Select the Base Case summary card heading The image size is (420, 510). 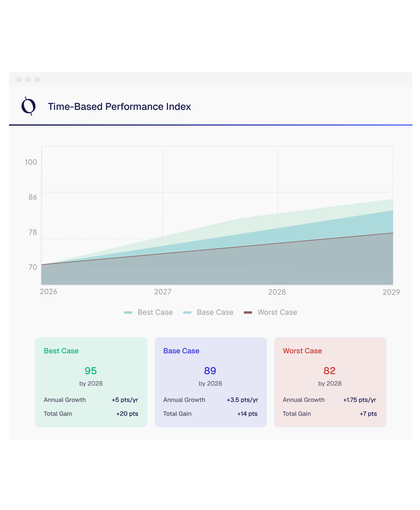click(181, 351)
